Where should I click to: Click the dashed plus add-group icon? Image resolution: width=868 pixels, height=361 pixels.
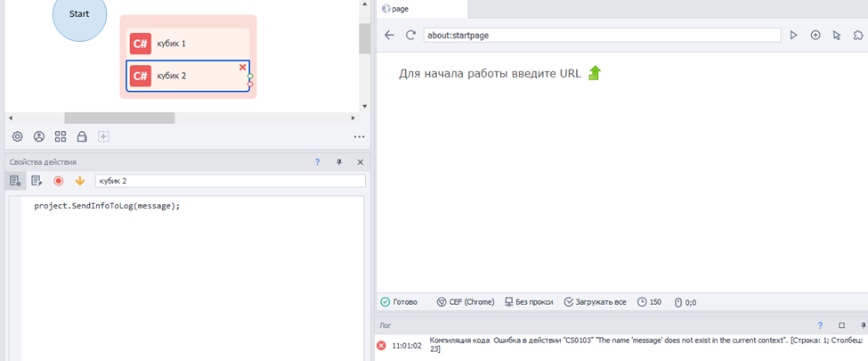(x=103, y=135)
